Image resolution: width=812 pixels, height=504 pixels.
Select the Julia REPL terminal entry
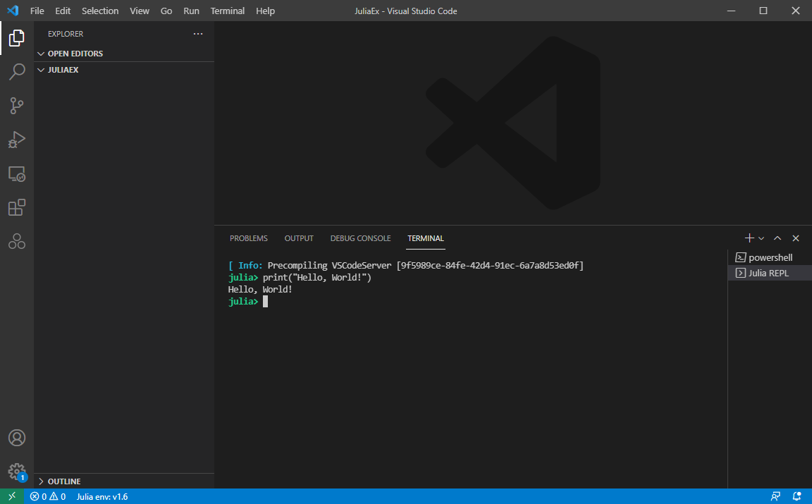click(770, 273)
